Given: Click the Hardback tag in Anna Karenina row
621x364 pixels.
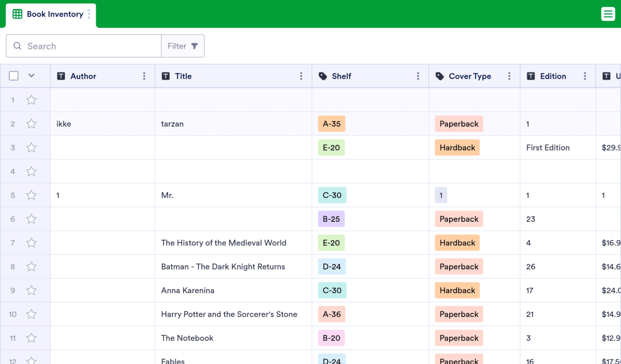Looking at the screenshot, I should coord(457,290).
